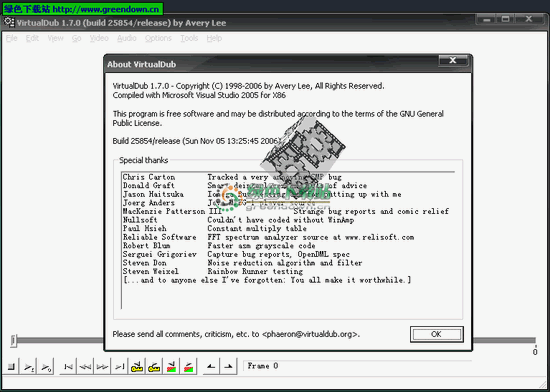Click the Frame 0 position field

(357, 366)
